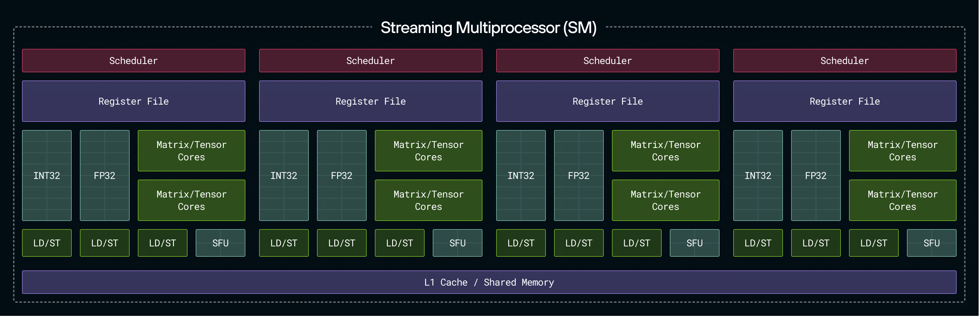Select the top-left Matrix/Tensor Cores block

[191, 151]
